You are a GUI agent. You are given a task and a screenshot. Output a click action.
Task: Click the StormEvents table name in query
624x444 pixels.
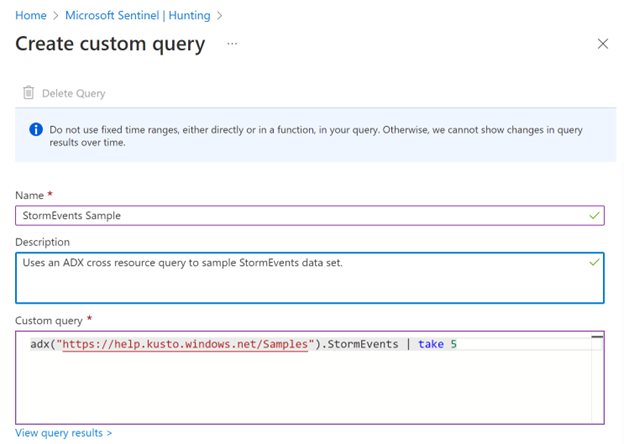point(363,344)
